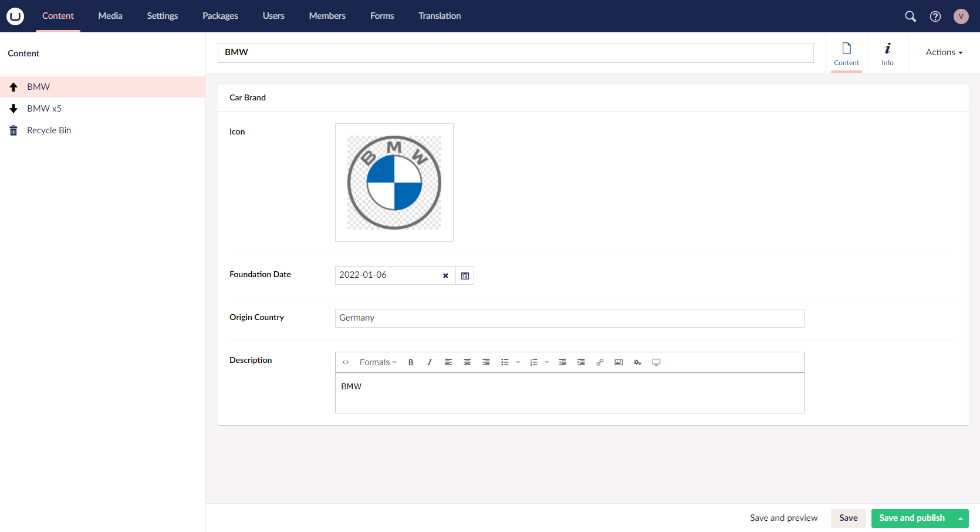Go to the Content section
The height and width of the screenshot is (532, 980).
click(x=58, y=16)
